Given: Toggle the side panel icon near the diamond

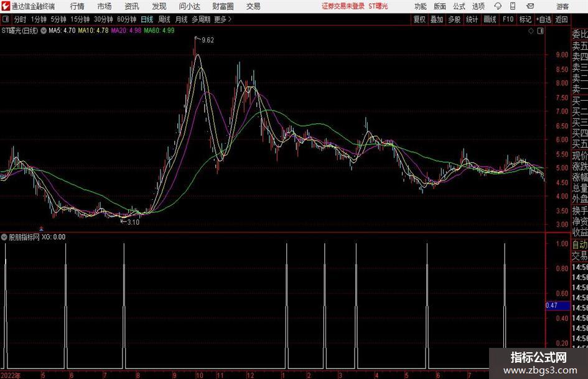Looking at the screenshot, I should click(540, 31).
